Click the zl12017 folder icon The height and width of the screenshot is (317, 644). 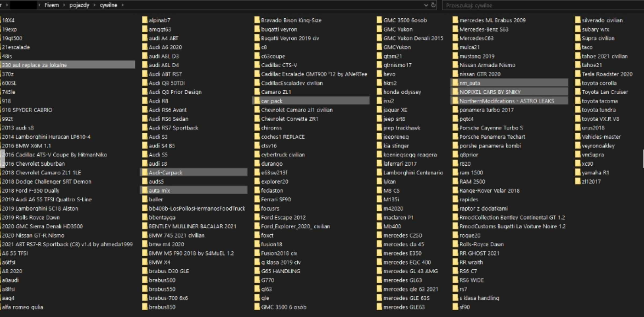point(578,181)
